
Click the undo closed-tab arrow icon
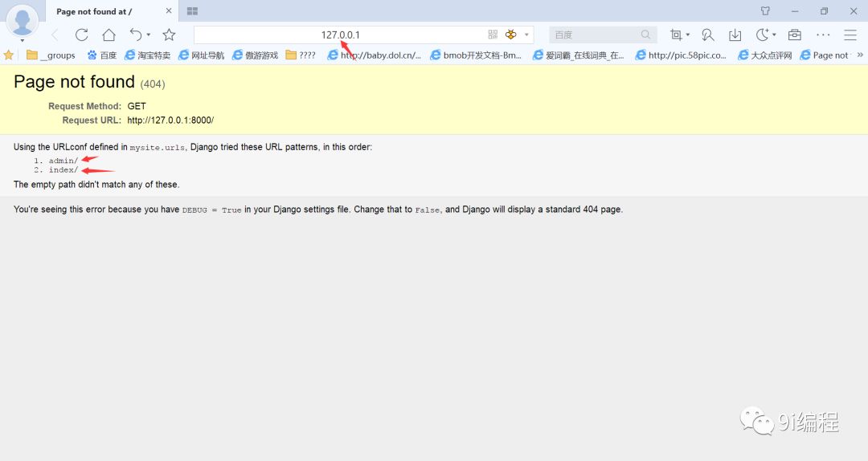pos(136,35)
